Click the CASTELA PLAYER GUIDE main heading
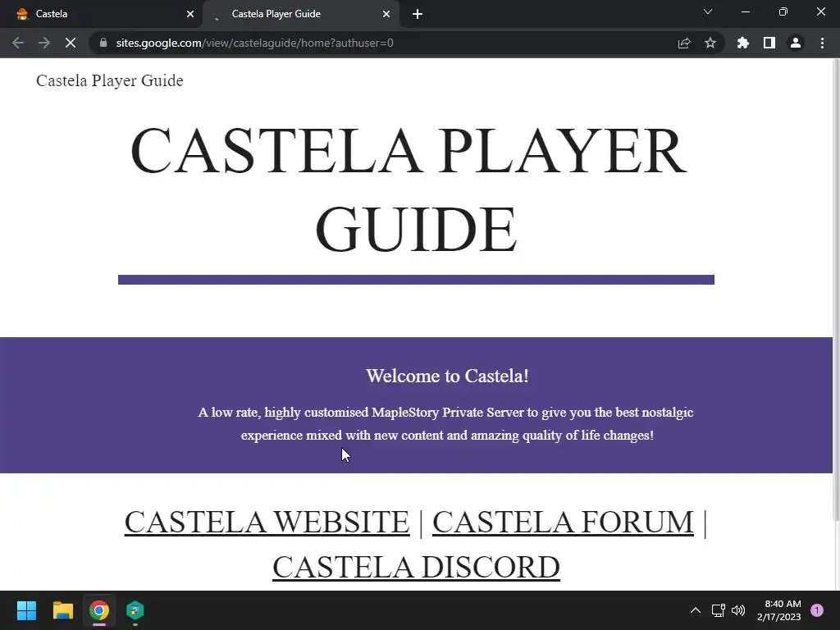840x630 pixels. tap(409, 189)
